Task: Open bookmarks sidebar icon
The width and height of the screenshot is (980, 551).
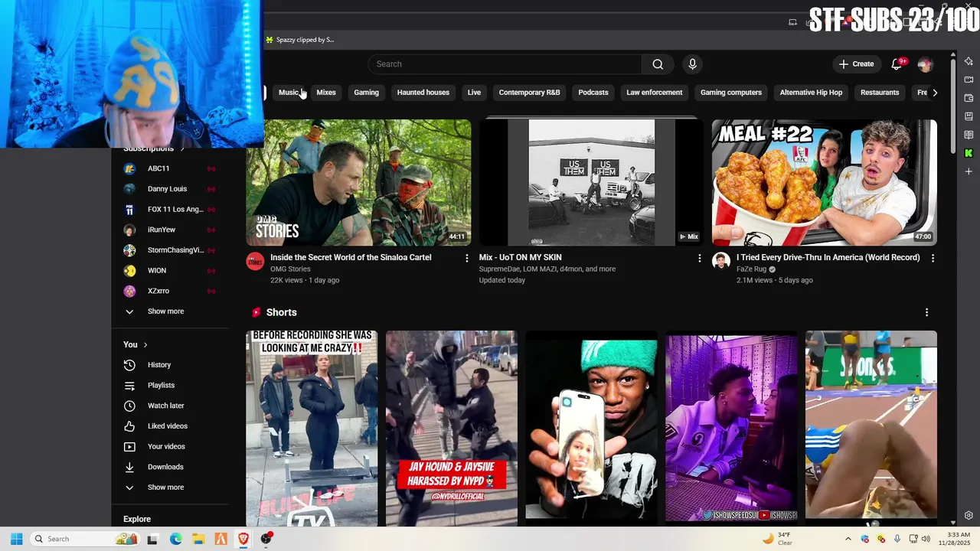Action: coord(969,116)
